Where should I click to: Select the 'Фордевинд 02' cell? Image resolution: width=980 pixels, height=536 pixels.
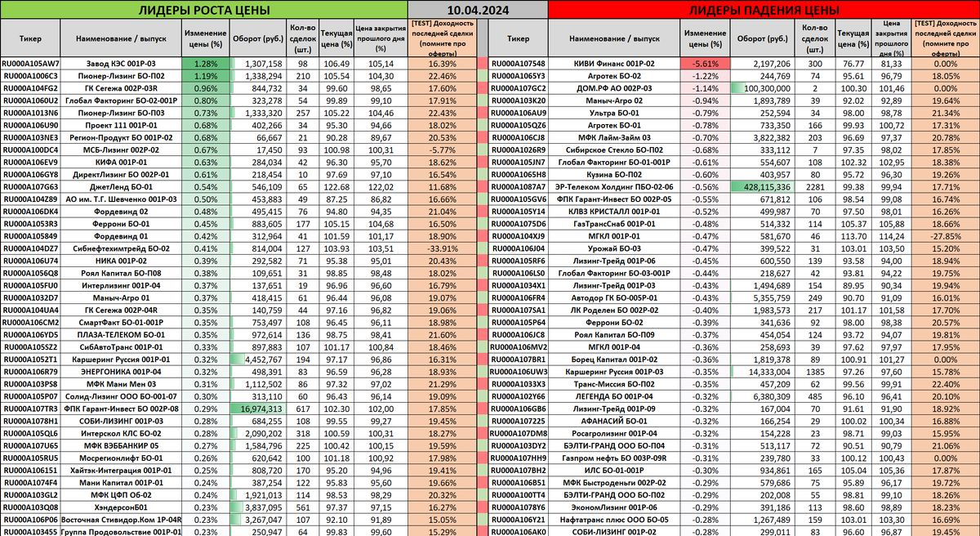(121, 211)
